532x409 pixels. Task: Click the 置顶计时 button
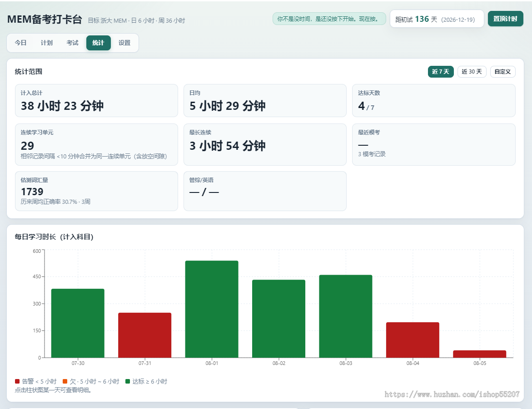505,19
